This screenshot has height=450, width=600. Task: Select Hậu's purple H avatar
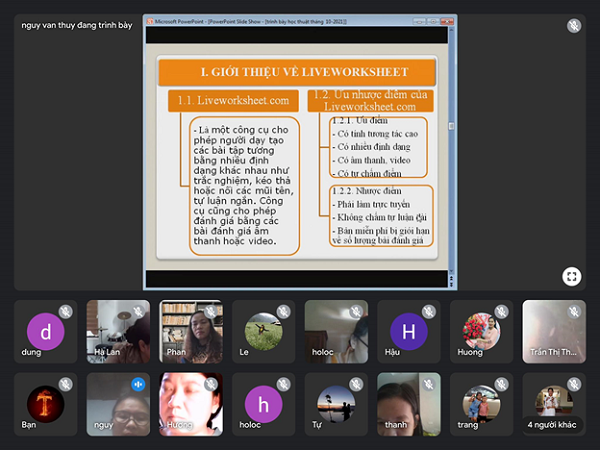[x=409, y=331]
